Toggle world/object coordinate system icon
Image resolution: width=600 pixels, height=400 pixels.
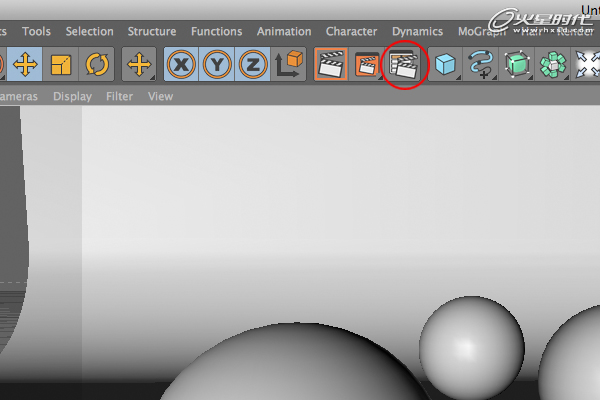289,66
